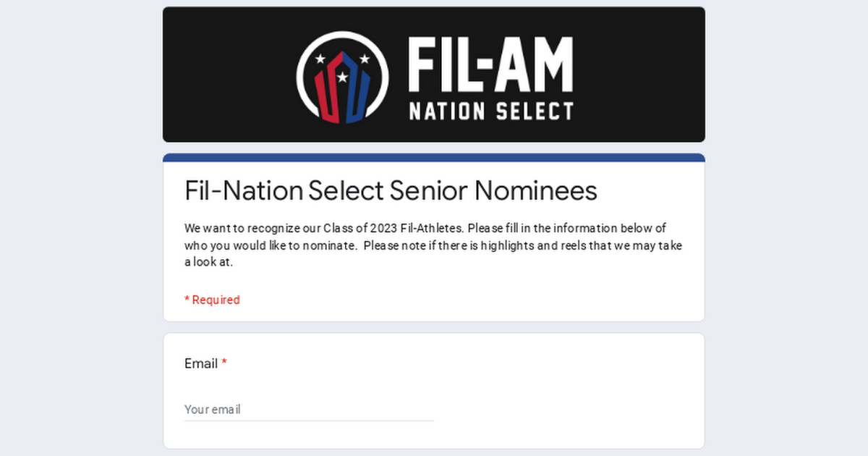Click the blue skyline shape in the emblem
Image resolution: width=868 pixels, height=456 pixels.
[x=358, y=87]
